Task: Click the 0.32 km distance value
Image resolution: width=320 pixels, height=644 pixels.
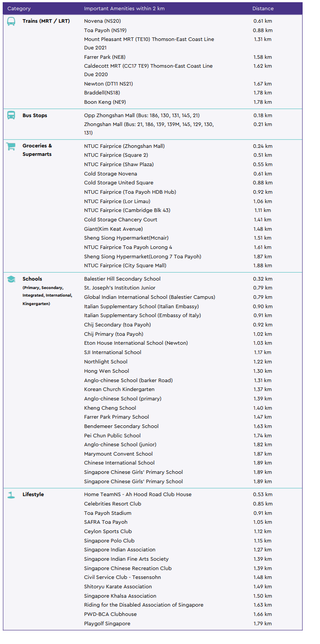Action: [x=263, y=279]
